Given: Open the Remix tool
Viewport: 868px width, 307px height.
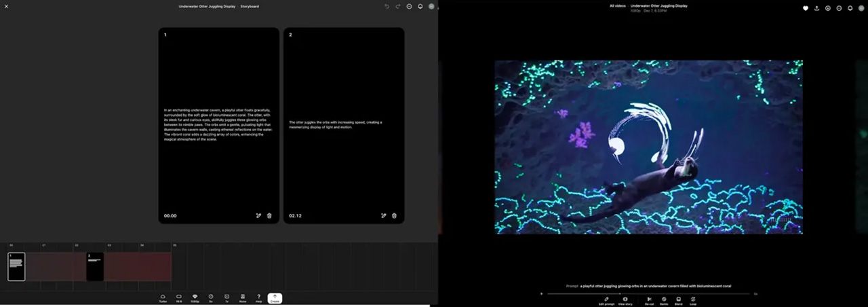Looking at the screenshot, I should 664,299.
